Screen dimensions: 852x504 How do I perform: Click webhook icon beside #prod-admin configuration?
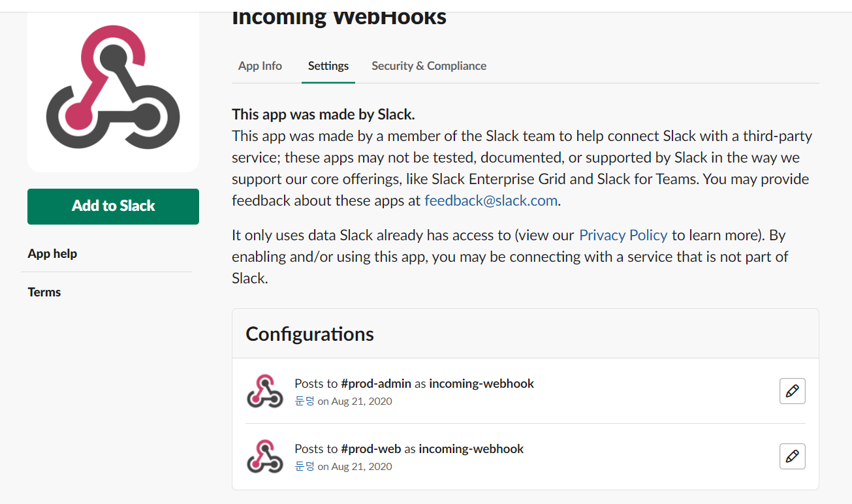[264, 391]
